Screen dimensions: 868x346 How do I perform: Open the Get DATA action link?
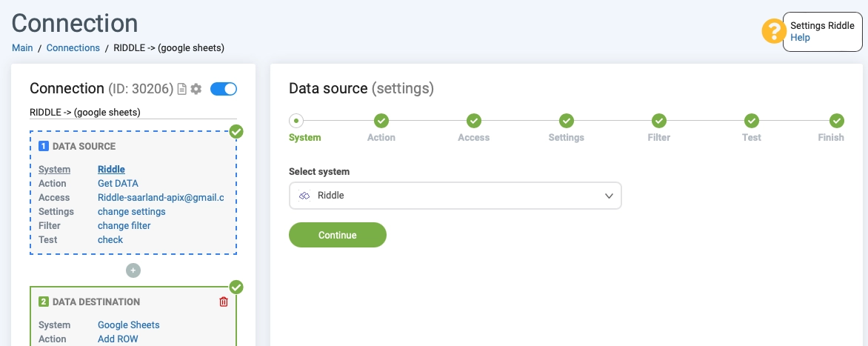118,183
